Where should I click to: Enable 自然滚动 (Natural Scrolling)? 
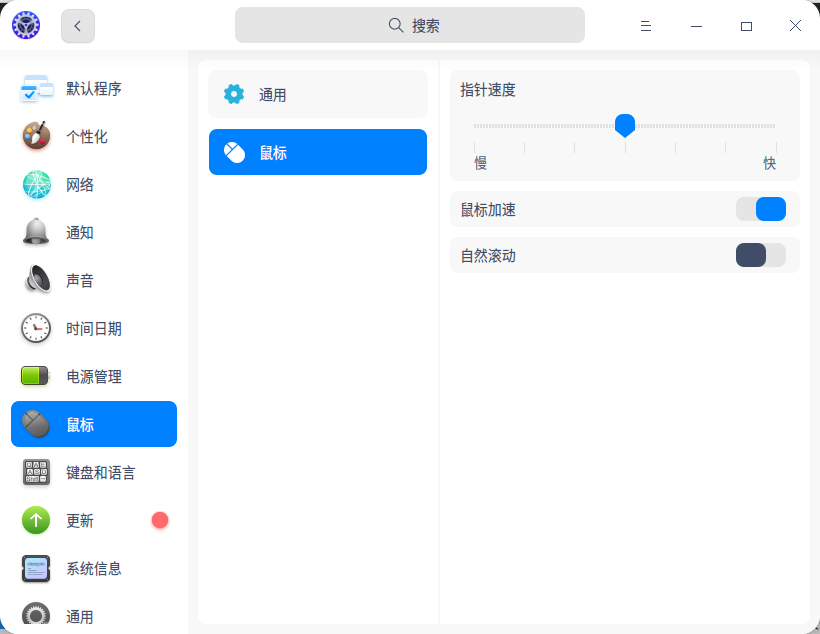pyautogui.click(x=759, y=256)
